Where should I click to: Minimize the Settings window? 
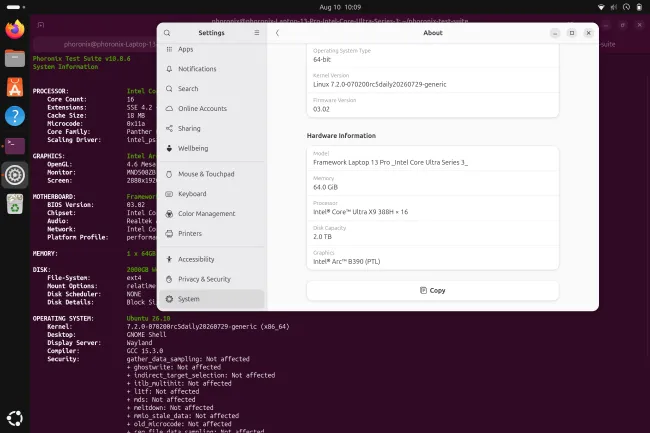(x=555, y=33)
